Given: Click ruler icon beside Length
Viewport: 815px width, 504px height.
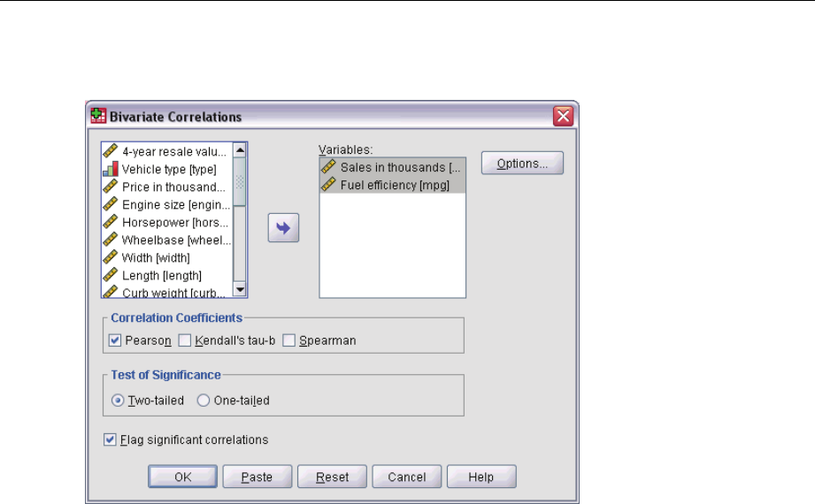Looking at the screenshot, I should pos(111,275).
